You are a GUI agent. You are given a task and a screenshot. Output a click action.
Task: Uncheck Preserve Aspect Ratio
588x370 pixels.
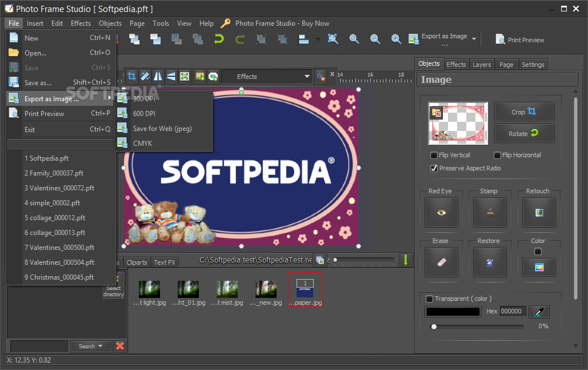[x=434, y=168]
